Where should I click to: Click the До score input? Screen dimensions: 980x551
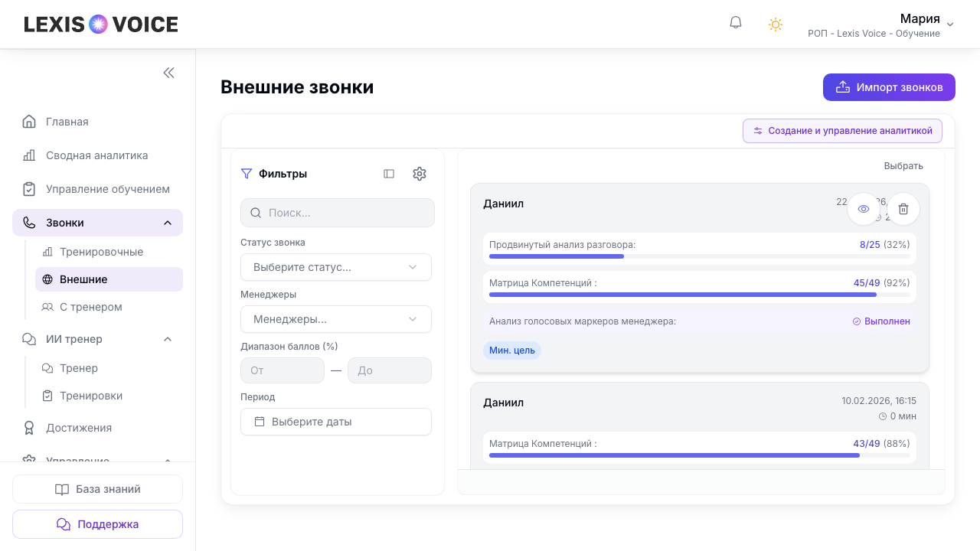click(390, 370)
